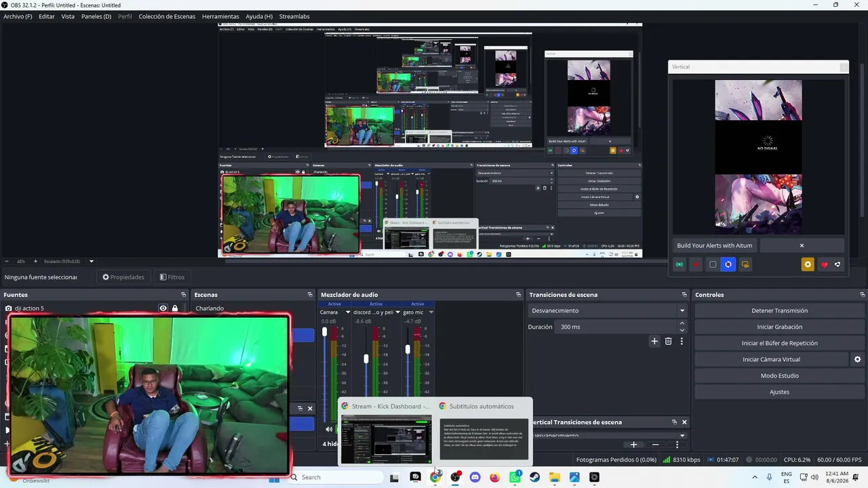Increase transition duration with up arrow
This screenshot has height=488, width=868.
coord(682,323)
